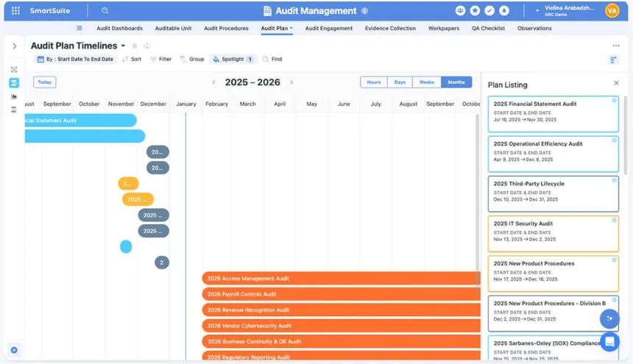
Task: Click the add plus icon at bottom left
Action: pos(14,350)
